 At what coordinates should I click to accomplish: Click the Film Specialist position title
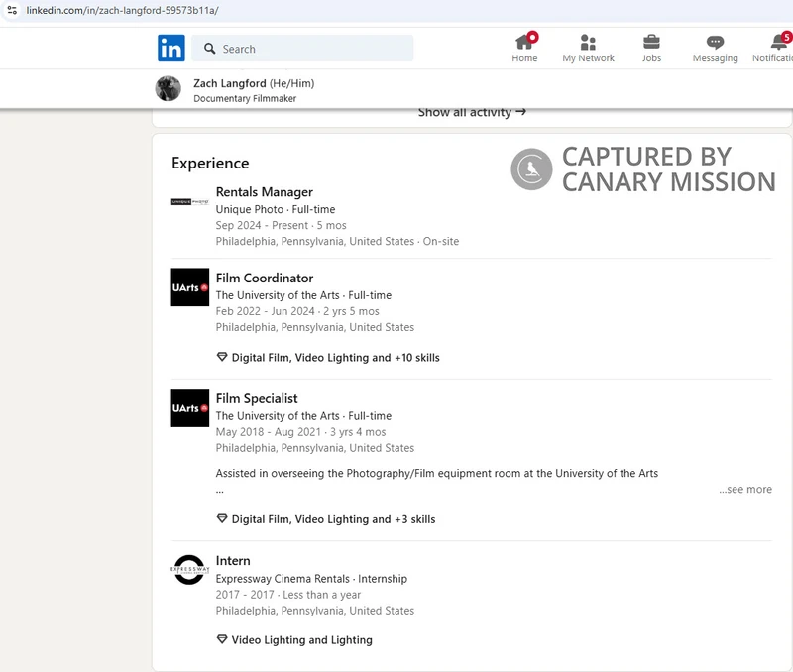coord(257,399)
